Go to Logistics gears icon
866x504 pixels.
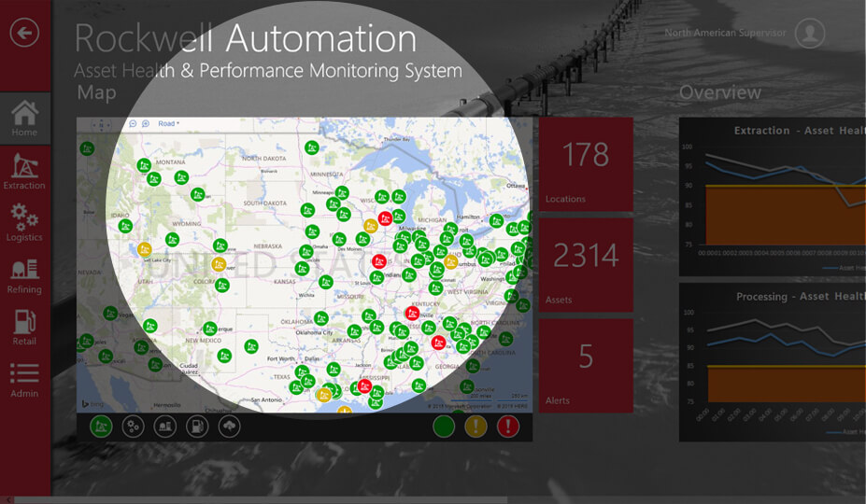pyautogui.click(x=24, y=222)
